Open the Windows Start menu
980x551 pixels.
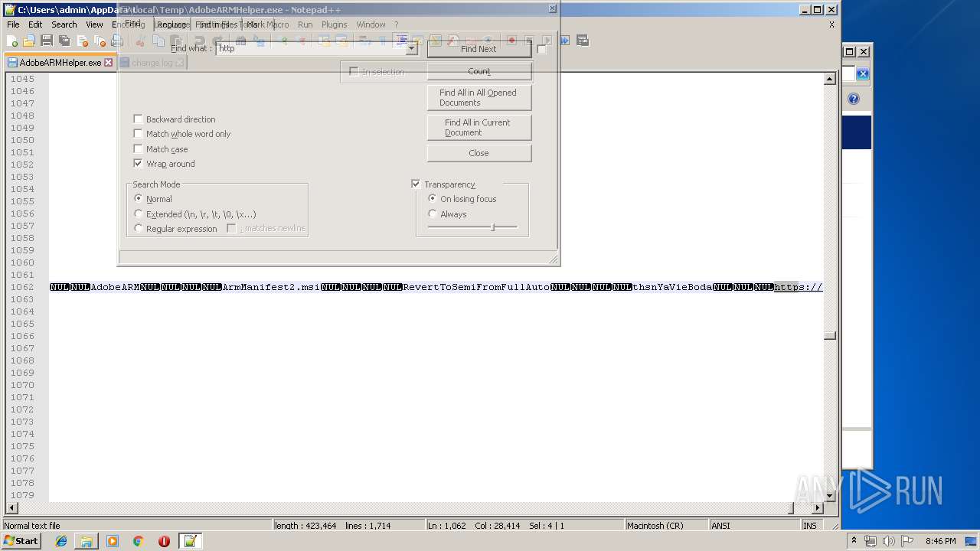pos(21,541)
